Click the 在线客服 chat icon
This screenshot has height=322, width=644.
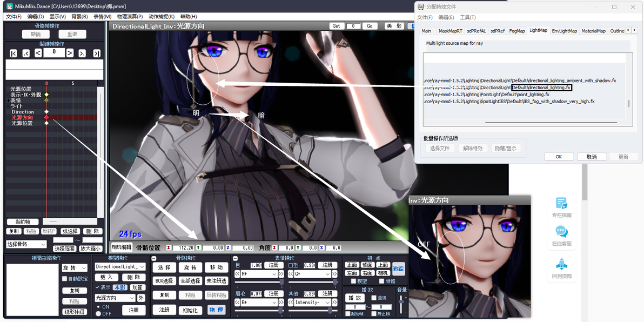[561, 232]
